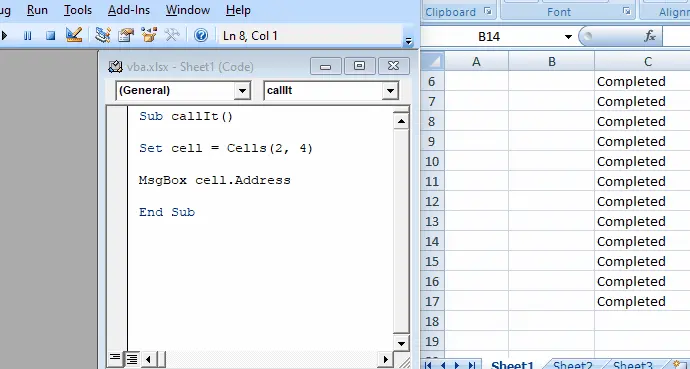Switch to the Sheet3 tab

(633, 365)
